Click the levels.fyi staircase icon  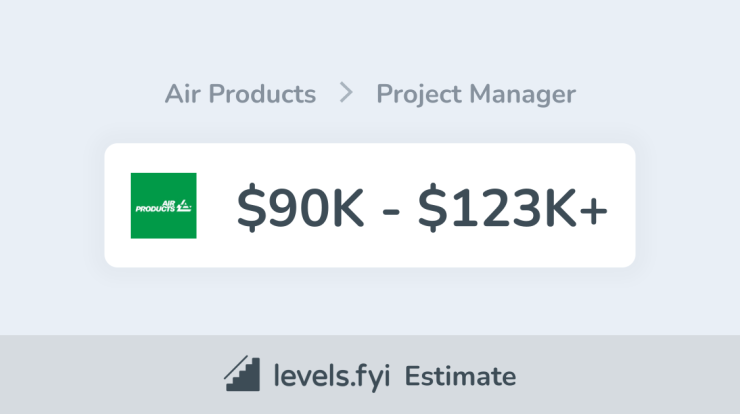pos(242,373)
